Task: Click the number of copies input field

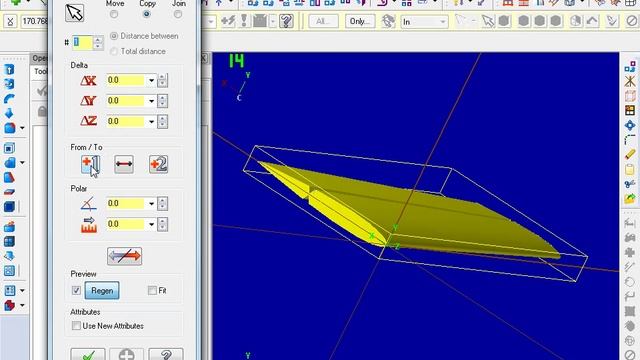Action: coord(83,42)
